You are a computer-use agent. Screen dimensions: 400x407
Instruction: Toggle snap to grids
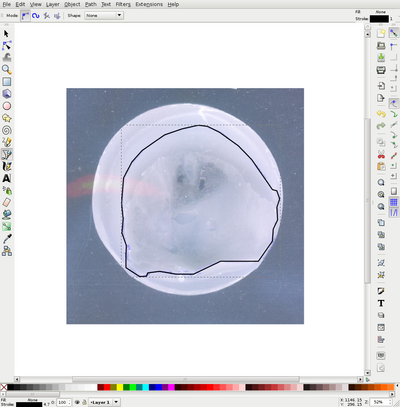coord(394,202)
